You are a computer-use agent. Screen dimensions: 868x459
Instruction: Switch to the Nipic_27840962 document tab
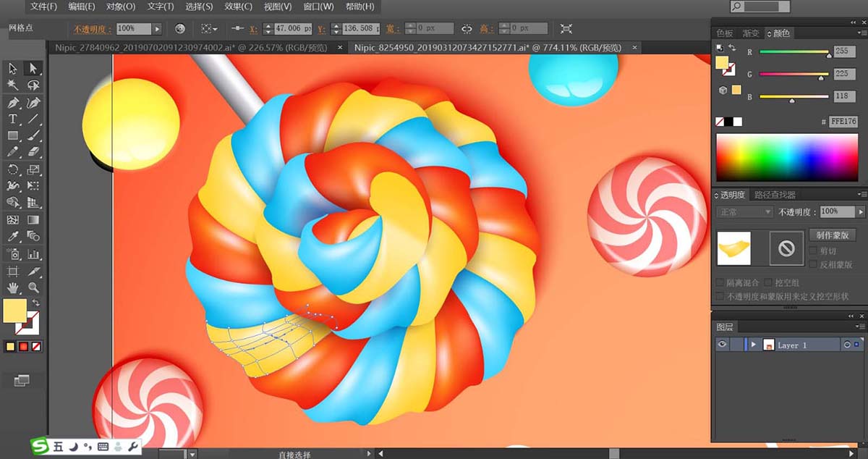point(190,47)
